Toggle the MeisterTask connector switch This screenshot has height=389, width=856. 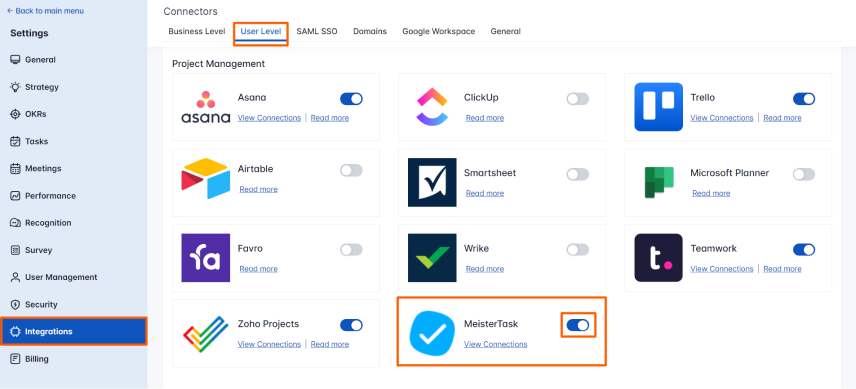[578, 325]
